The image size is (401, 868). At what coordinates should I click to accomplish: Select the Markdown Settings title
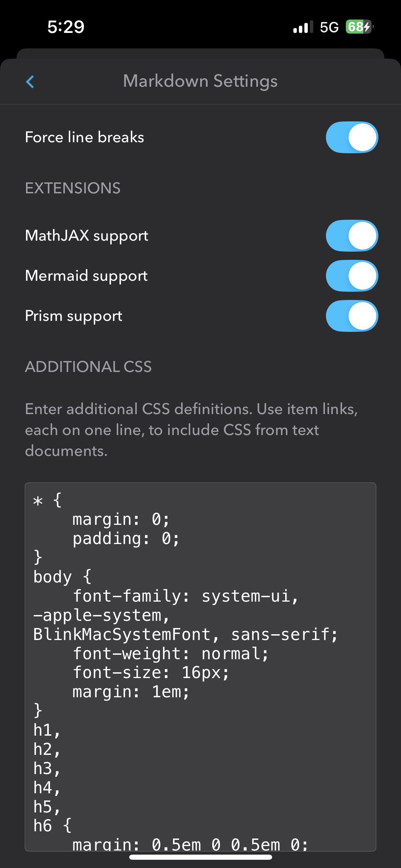[x=200, y=81]
